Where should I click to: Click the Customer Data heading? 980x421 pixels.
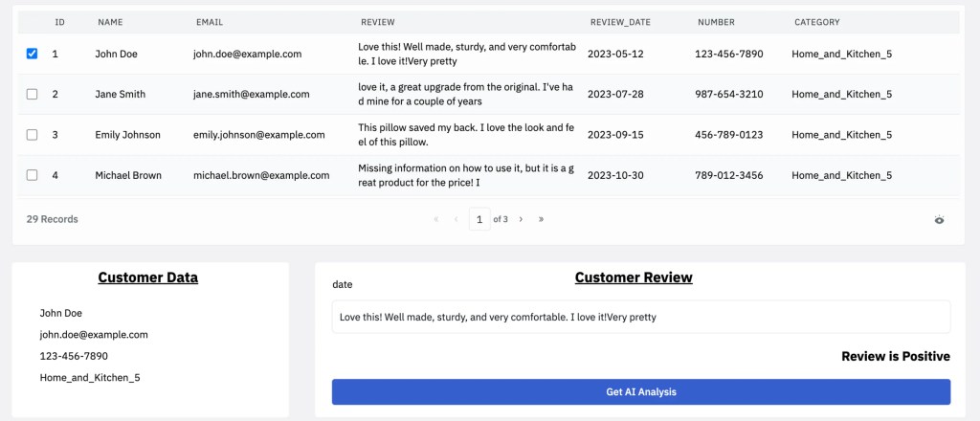point(148,278)
